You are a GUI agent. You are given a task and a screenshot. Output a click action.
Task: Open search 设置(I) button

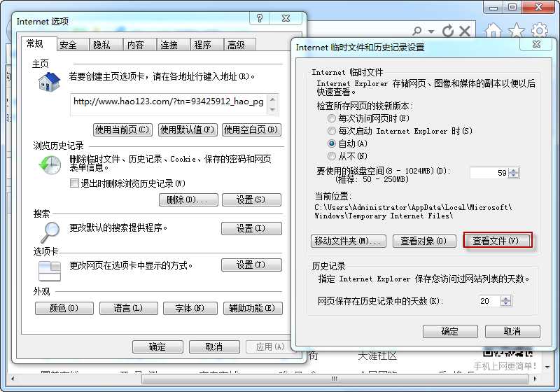coord(251,228)
